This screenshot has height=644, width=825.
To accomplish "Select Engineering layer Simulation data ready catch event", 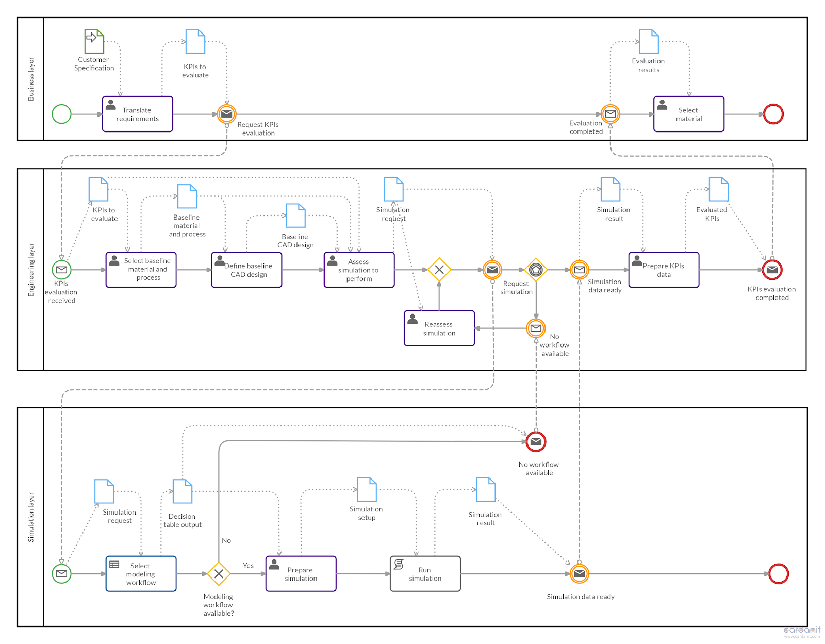I will click(x=580, y=270).
